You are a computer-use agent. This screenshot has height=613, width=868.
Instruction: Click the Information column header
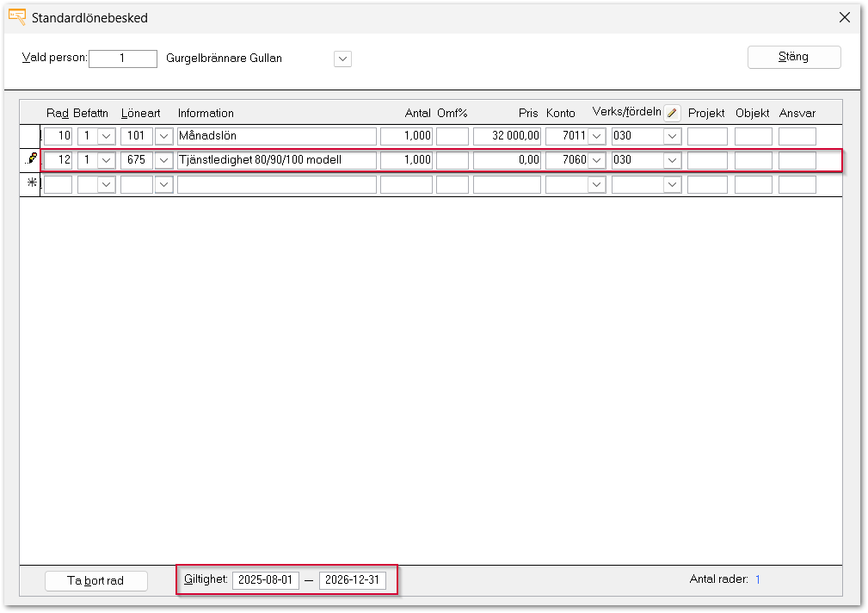[206, 113]
